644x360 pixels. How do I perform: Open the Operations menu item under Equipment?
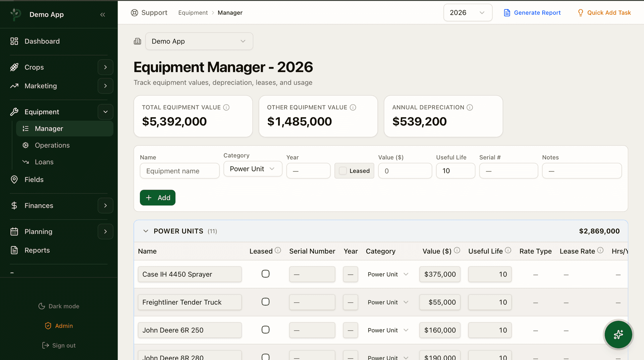[x=52, y=145]
